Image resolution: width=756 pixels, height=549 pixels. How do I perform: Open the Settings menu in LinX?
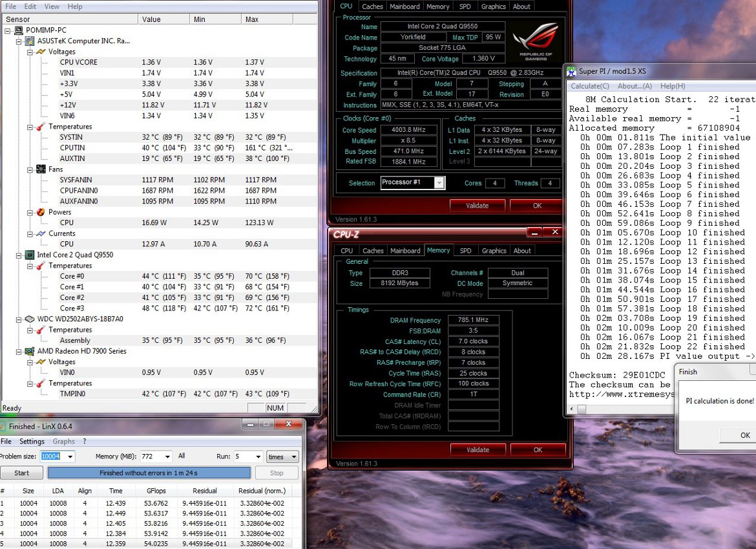coord(32,442)
